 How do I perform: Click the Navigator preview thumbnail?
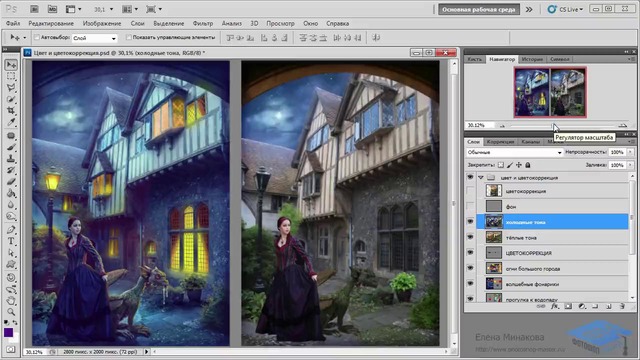click(550, 93)
